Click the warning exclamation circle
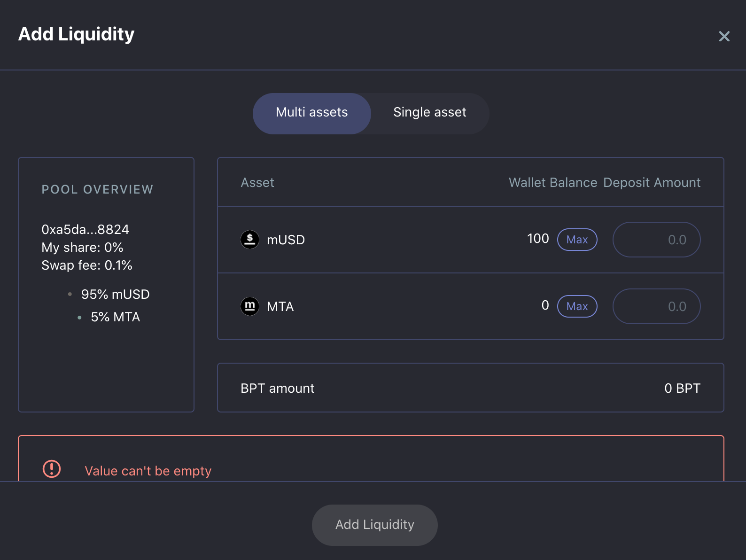This screenshot has height=560, width=746. tap(52, 469)
